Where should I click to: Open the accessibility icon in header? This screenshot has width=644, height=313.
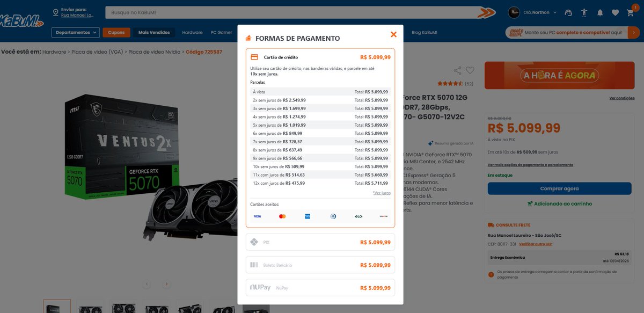coord(584,12)
